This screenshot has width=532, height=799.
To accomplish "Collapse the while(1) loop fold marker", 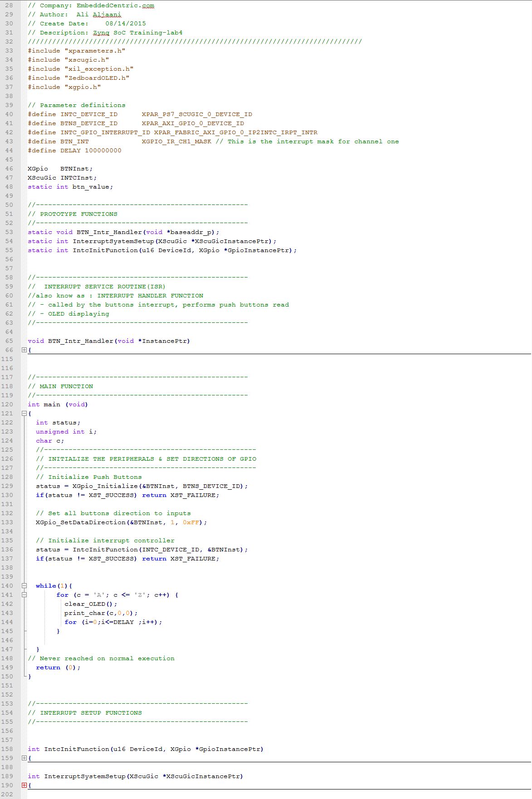I will [24, 586].
